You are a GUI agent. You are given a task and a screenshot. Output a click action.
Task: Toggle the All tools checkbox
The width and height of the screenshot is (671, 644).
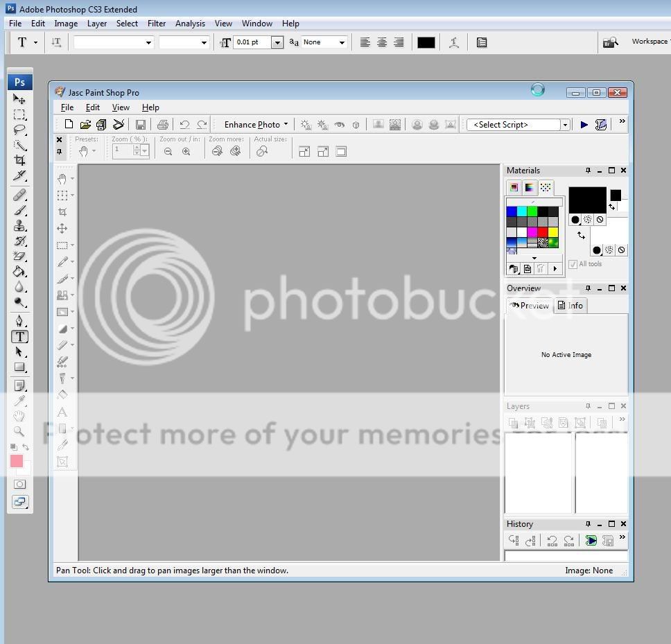point(573,264)
